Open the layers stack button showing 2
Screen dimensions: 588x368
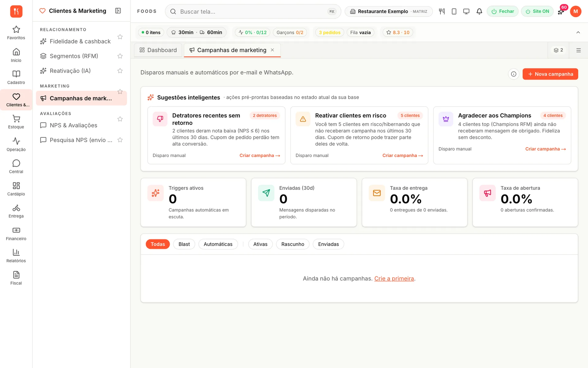tap(558, 50)
